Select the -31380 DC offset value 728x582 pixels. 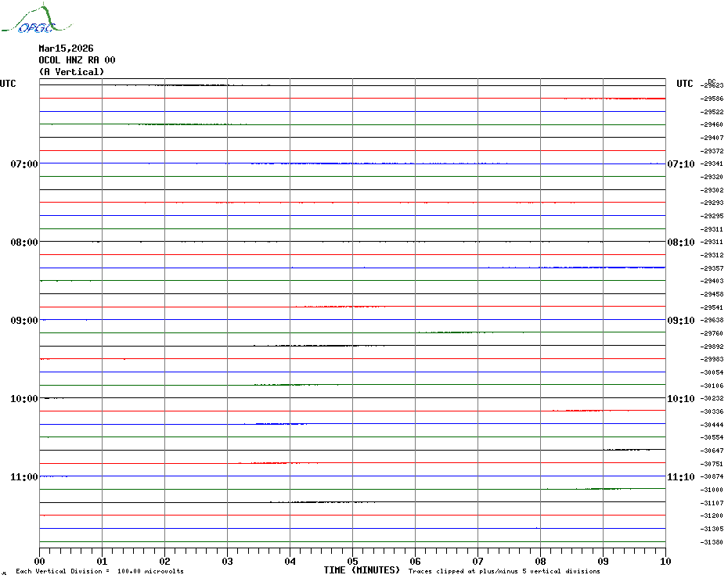pos(712,542)
